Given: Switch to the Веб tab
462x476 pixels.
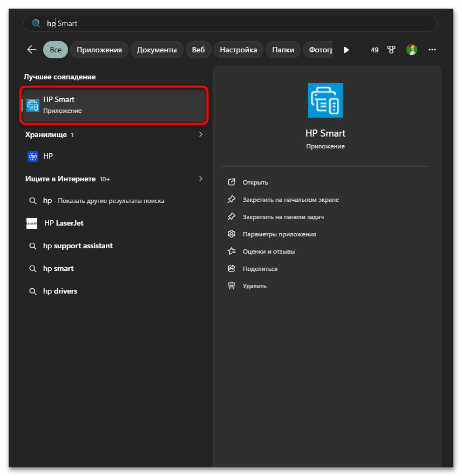Looking at the screenshot, I should tap(198, 50).
